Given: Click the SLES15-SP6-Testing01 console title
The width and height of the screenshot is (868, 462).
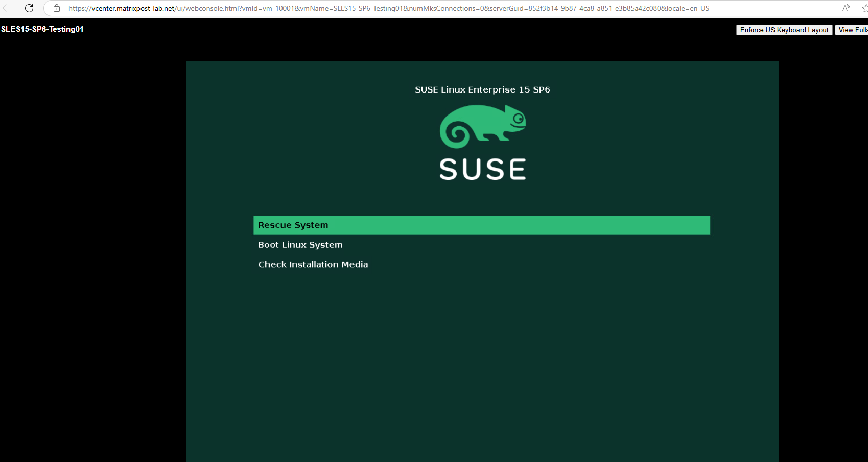Looking at the screenshot, I should 42,29.
